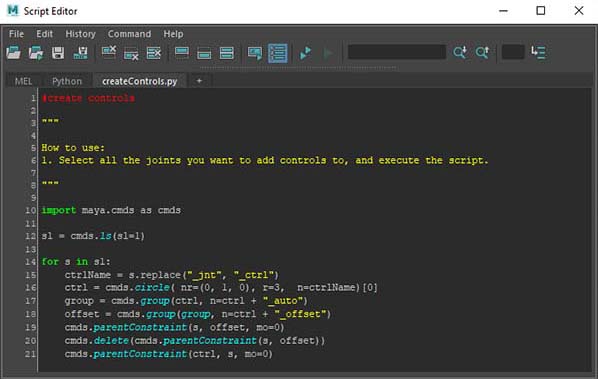Click the 'ctrlName = s.replace' code line
This screenshot has width=598, height=379.
[x=172, y=275]
